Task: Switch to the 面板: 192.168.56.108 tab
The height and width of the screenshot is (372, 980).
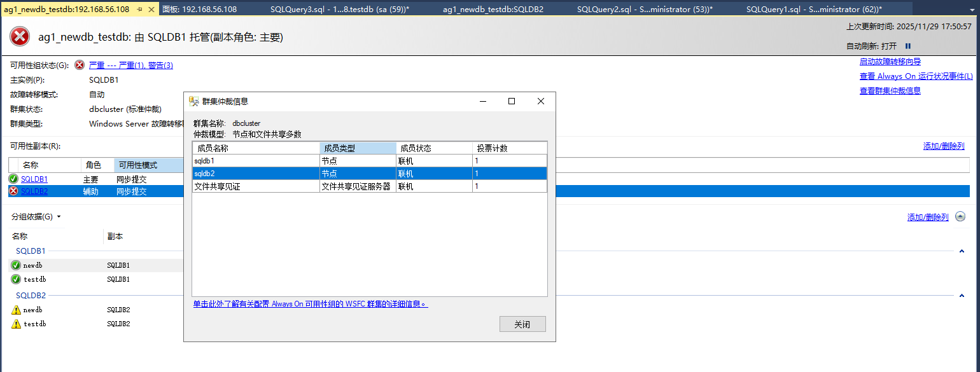Action: [x=199, y=10]
